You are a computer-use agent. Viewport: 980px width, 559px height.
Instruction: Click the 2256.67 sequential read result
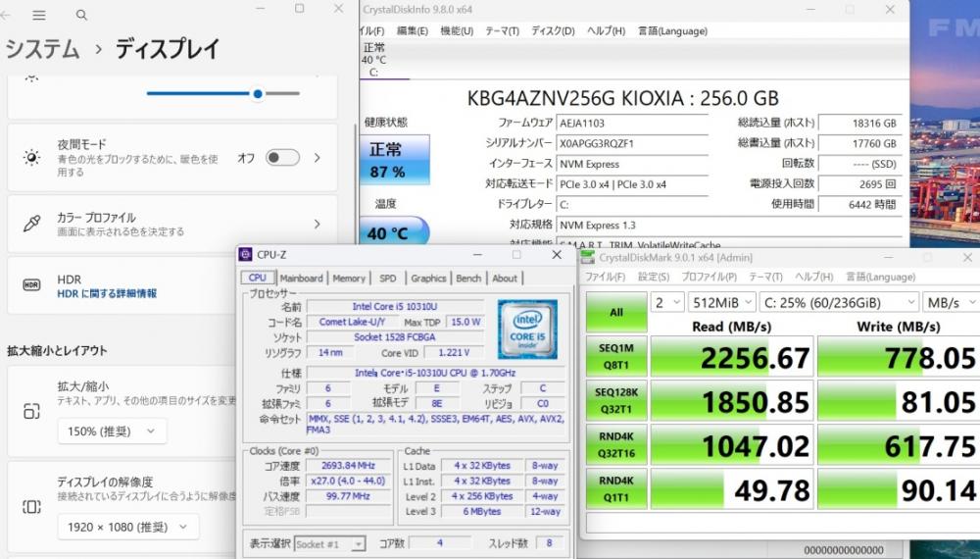732,356
